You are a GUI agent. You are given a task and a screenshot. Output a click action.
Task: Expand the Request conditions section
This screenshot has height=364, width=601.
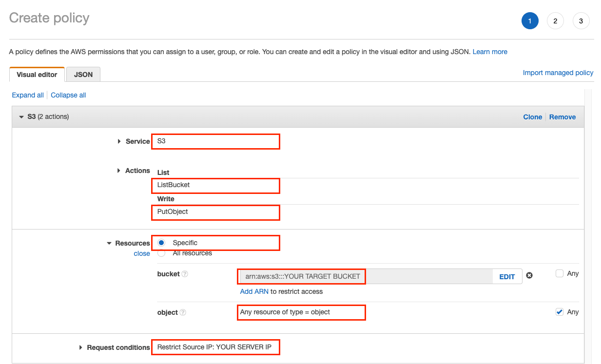coord(81,347)
